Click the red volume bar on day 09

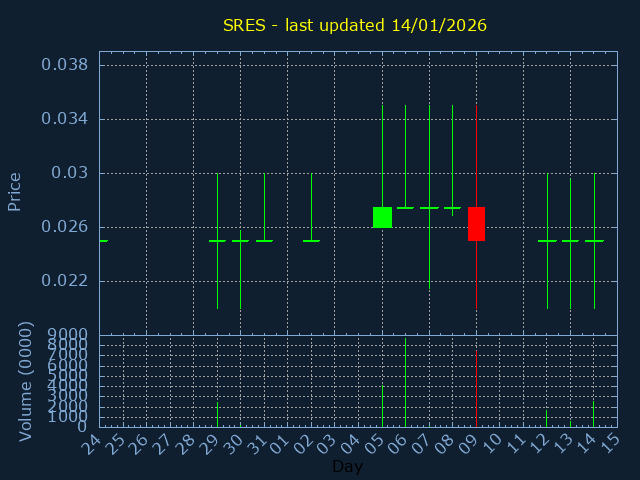pos(476,389)
